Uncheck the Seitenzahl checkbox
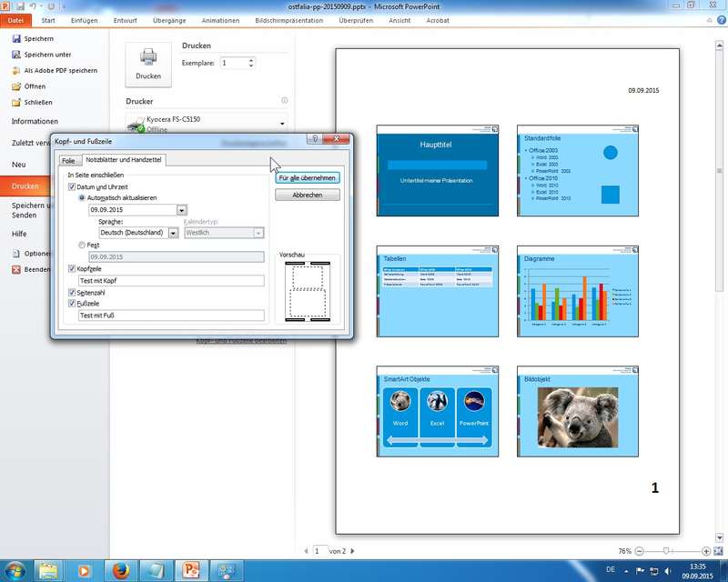The height and width of the screenshot is (582, 728). pos(73,293)
